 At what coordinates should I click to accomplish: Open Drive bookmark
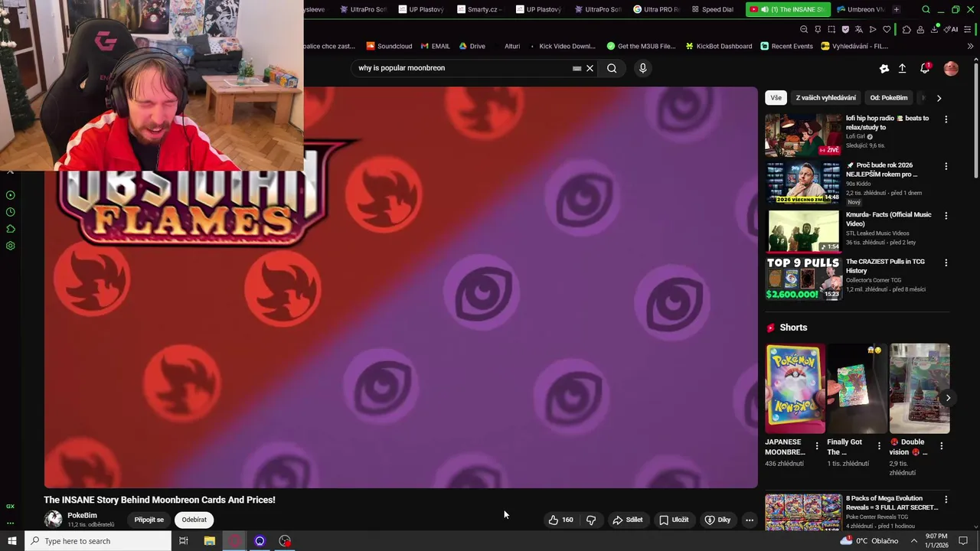point(472,46)
